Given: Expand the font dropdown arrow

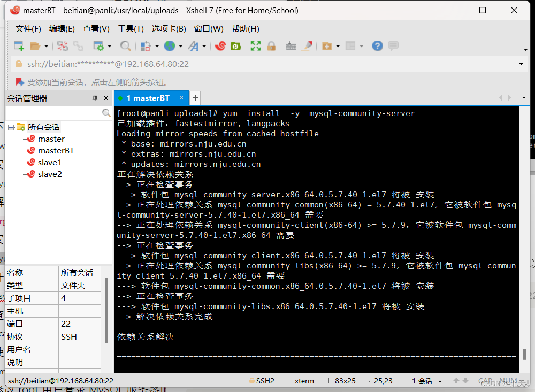Looking at the screenshot, I should click(x=204, y=46).
